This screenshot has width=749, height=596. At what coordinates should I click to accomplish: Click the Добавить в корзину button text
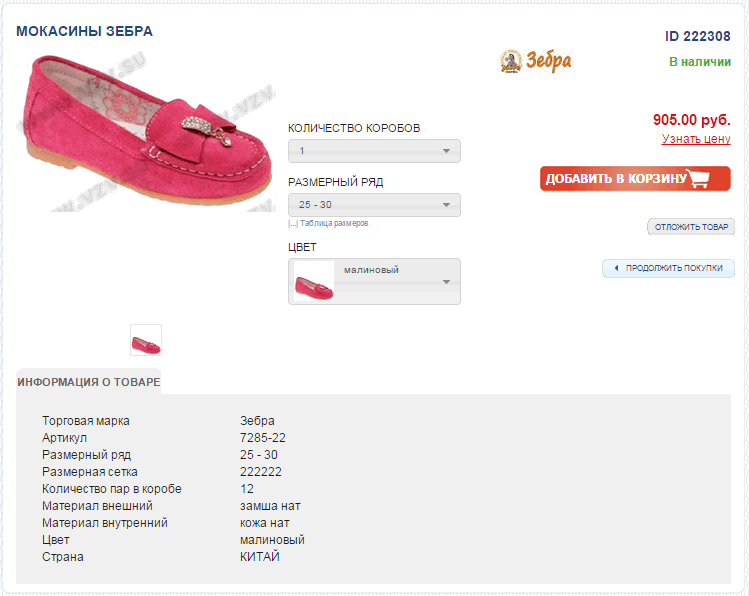[x=616, y=179]
